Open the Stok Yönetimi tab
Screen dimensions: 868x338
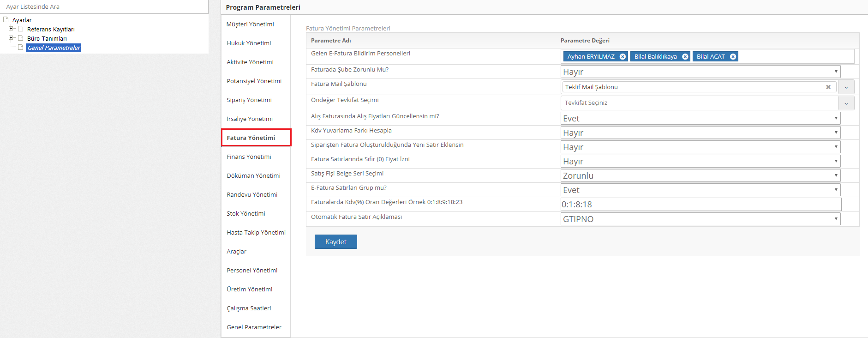[246, 214]
